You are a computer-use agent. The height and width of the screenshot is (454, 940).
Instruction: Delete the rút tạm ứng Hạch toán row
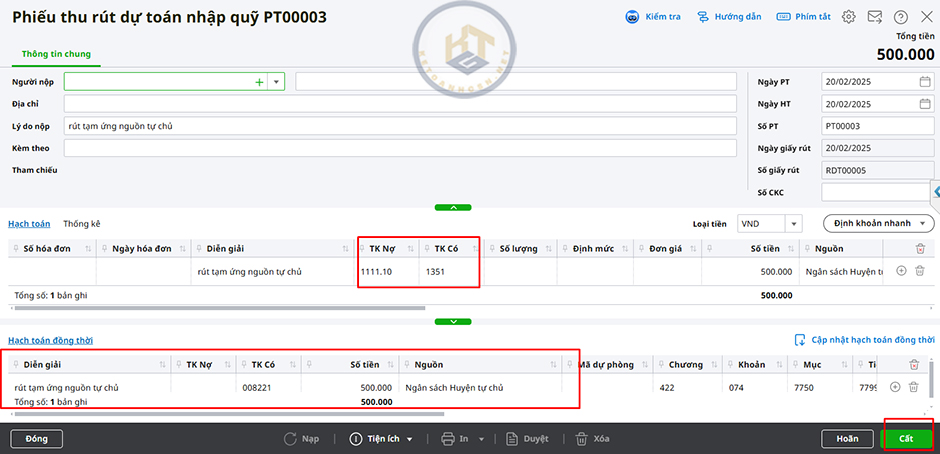tap(913, 271)
